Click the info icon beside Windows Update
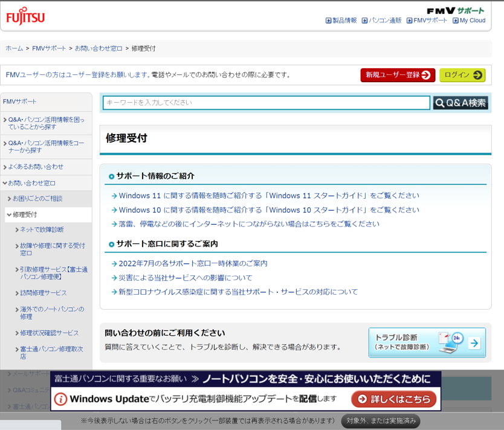 (x=60, y=399)
